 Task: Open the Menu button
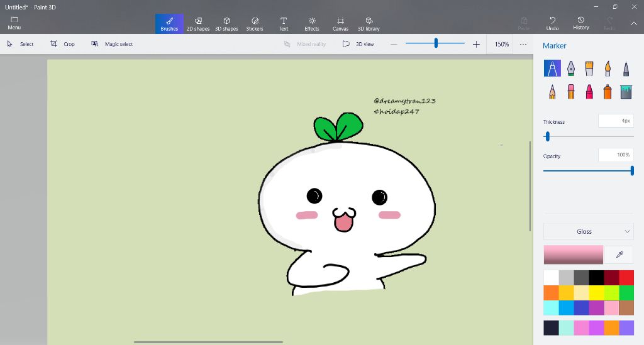tap(14, 23)
